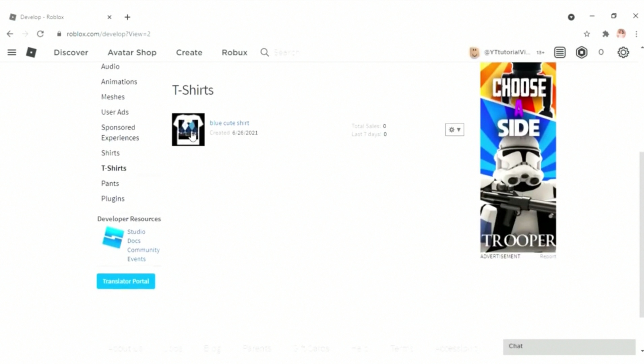Click the Choose a Side Trooper advertisement
Viewport: 644px width, 364px height.
pos(518,157)
